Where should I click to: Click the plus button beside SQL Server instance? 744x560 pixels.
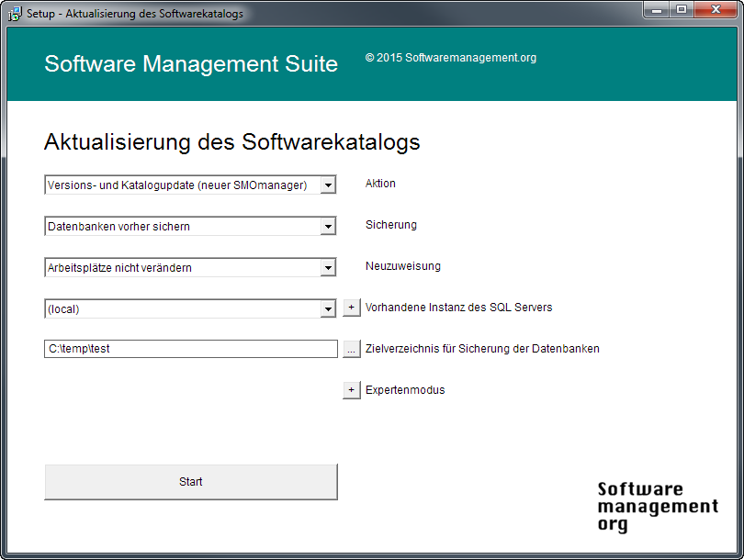click(352, 308)
